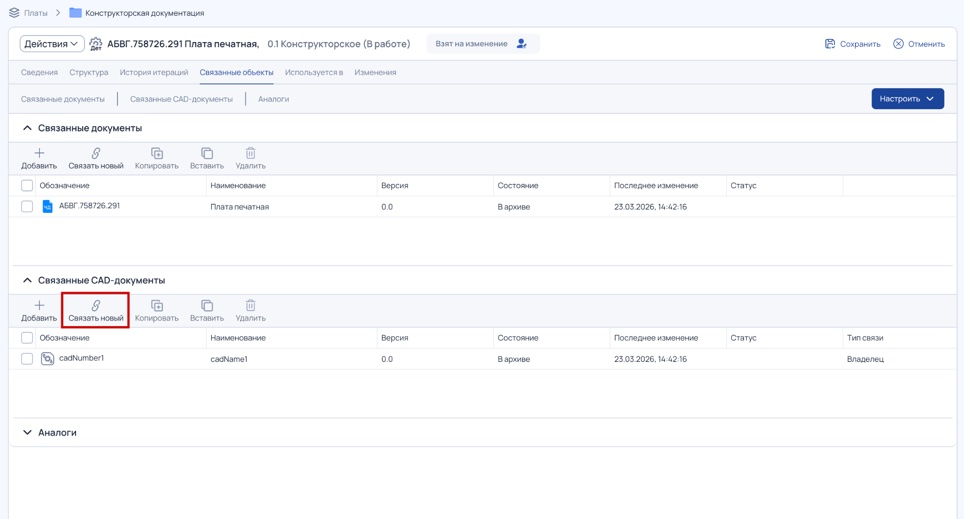Open the Конструкторская документация folder icon
964x519 pixels.
coord(76,13)
